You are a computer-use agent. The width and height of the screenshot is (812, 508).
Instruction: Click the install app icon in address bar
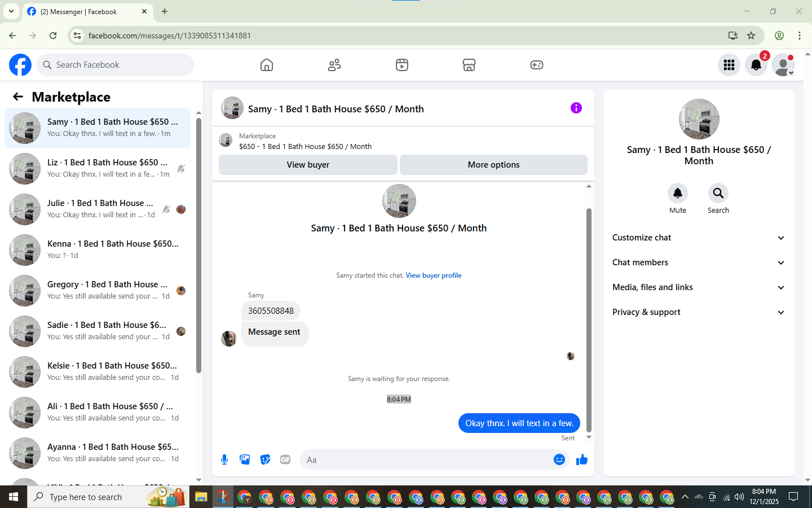point(732,36)
